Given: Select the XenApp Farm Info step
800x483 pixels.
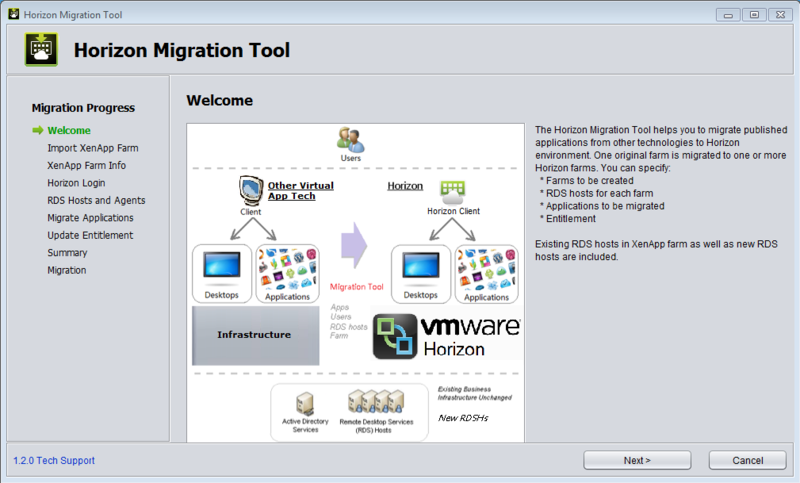Looking at the screenshot, I should tap(87, 165).
